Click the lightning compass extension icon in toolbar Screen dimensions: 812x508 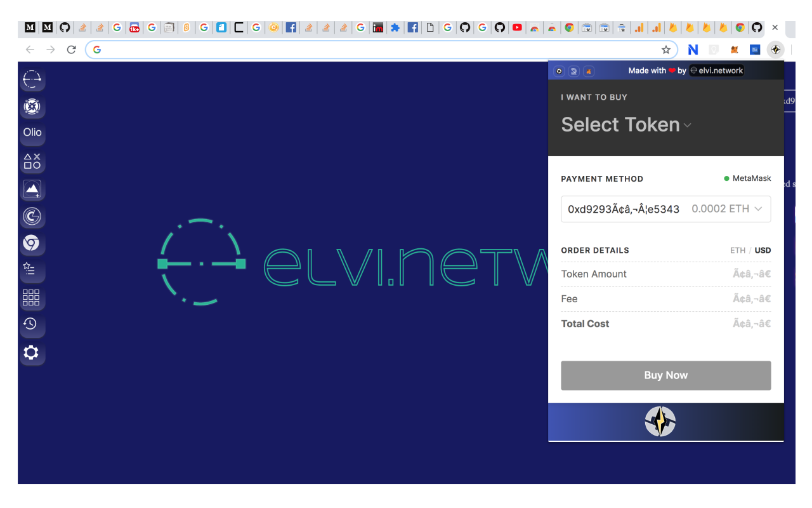click(x=776, y=50)
